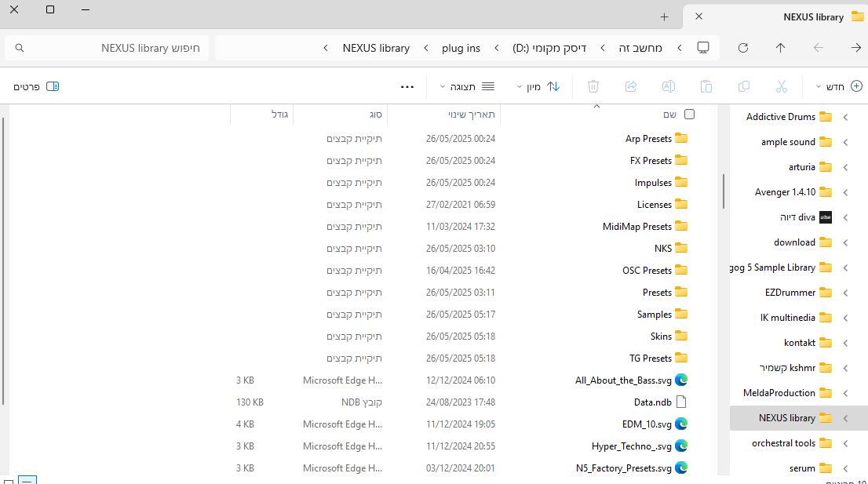Toggle the details pane button
The width and height of the screenshot is (868, 484).
pos(37,87)
